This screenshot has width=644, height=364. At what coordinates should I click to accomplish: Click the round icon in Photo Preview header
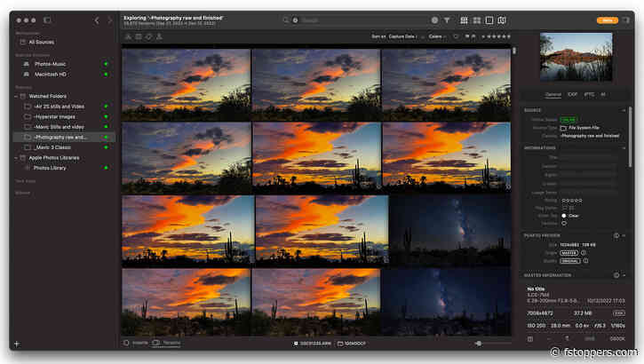tap(616, 235)
